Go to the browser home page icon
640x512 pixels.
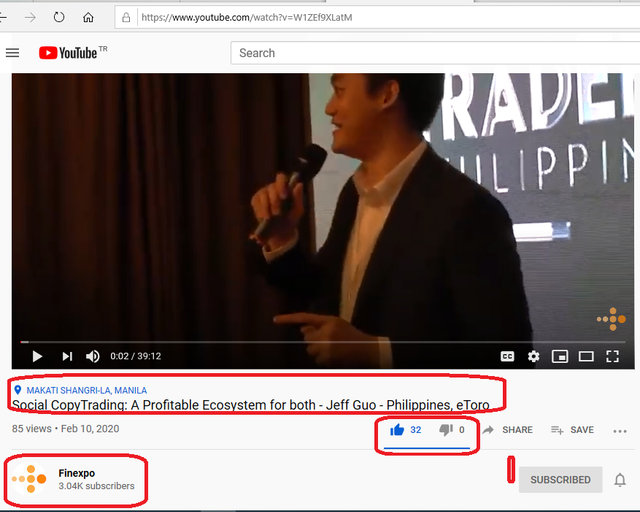(88, 18)
